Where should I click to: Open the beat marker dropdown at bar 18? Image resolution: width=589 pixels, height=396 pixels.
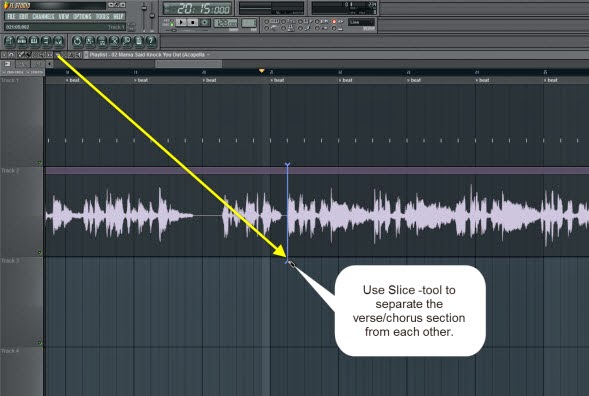[x=72, y=80]
